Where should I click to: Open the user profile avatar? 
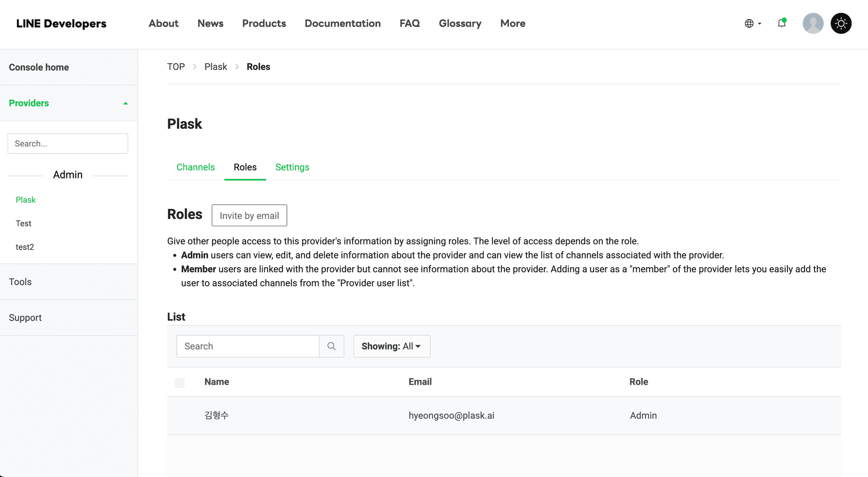coord(813,23)
